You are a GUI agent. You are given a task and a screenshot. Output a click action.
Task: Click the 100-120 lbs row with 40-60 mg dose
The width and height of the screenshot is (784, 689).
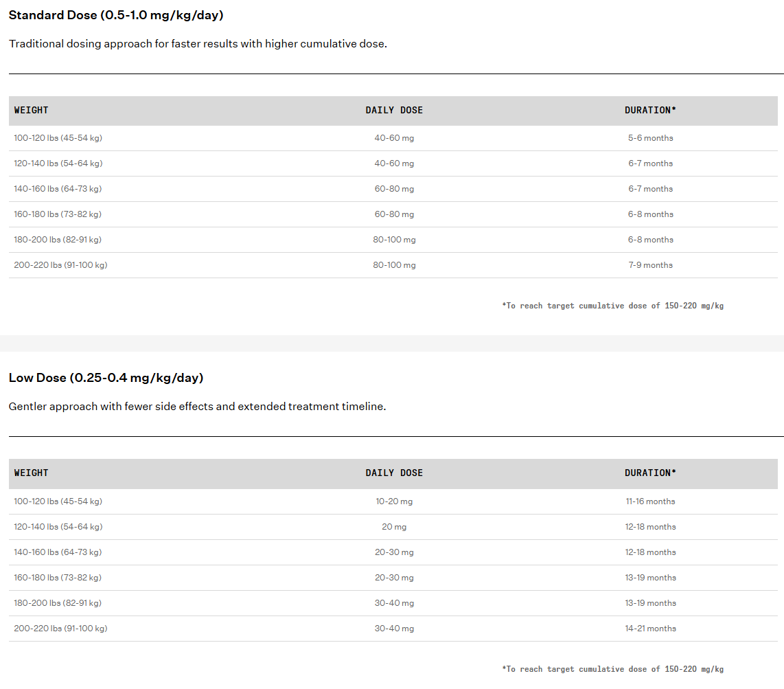click(x=393, y=138)
